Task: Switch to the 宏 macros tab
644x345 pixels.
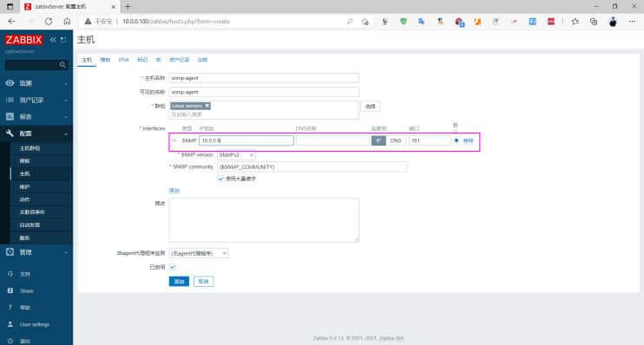Action: tap(158, 60)
